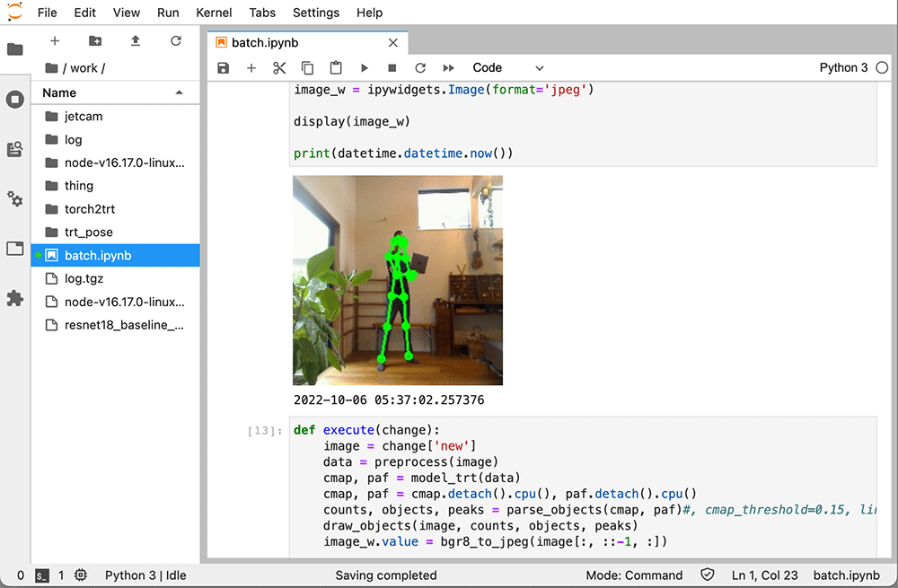Select the resnet18_baseline file

[x=115, y=325]
